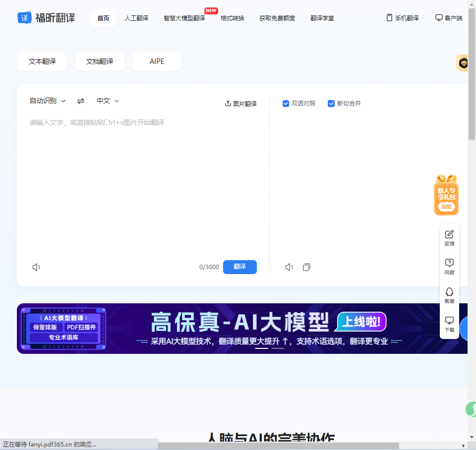The height and width of the screenshot is (450, 476).
Task: Toggle the 断句合并 checkbox
Action: pyautogui.click(x=331, y=104)
